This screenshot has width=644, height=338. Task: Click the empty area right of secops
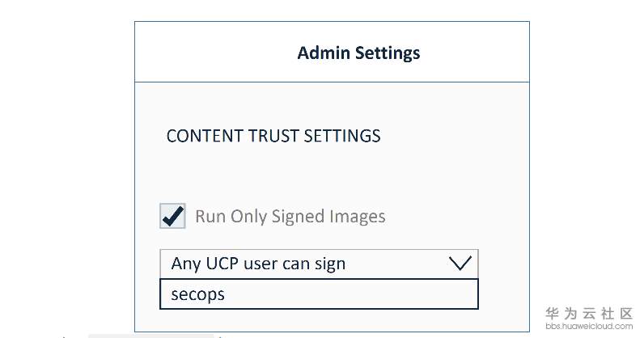(x=364, y=294)
